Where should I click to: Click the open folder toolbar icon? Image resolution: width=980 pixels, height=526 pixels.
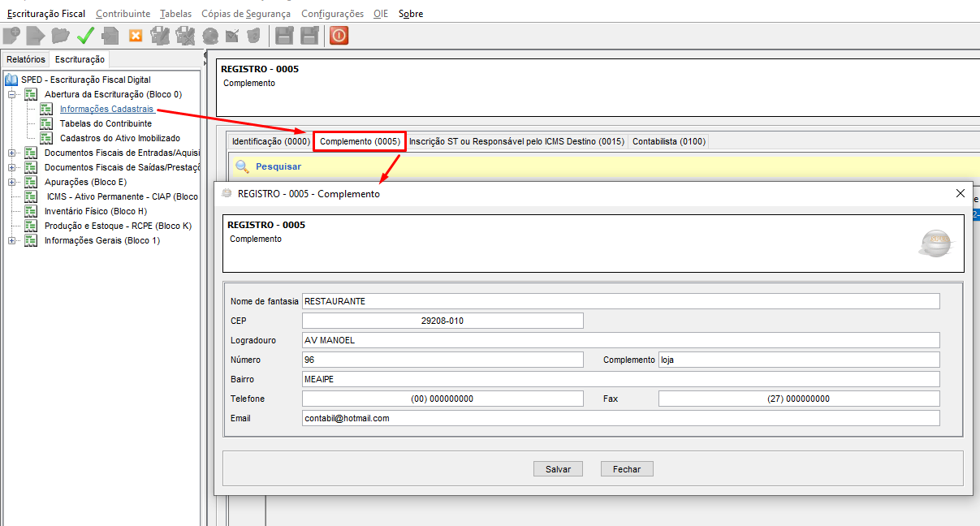pyautogui.click(x=60, y=36)
